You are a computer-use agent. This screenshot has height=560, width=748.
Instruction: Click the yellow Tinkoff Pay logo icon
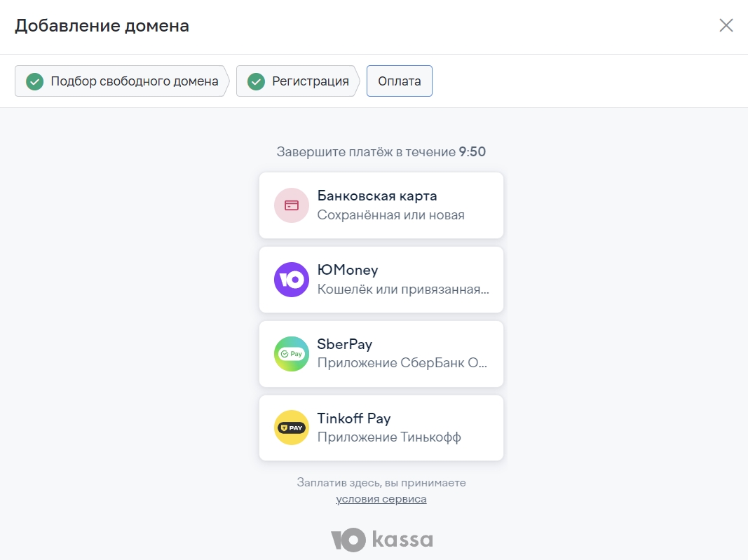(292, 428)
